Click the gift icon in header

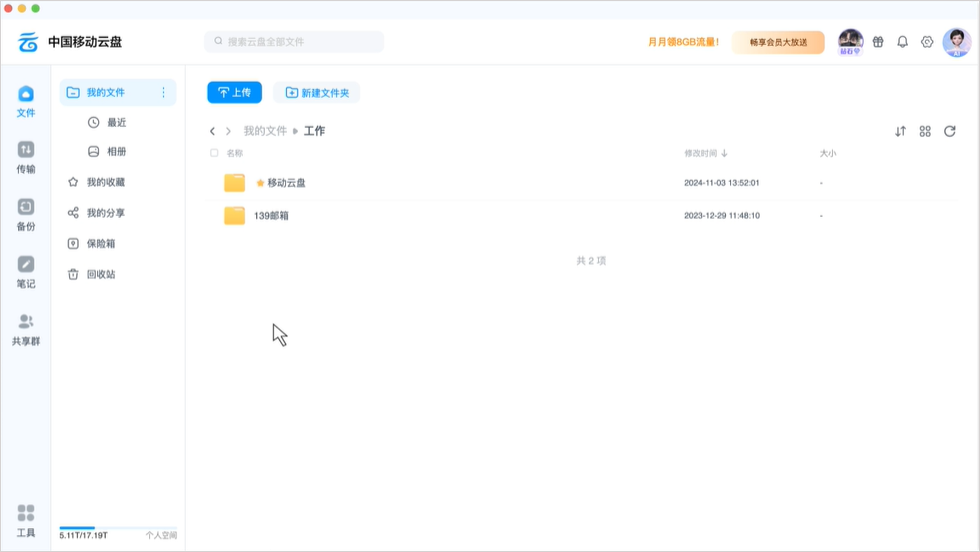tap(878, 42)
